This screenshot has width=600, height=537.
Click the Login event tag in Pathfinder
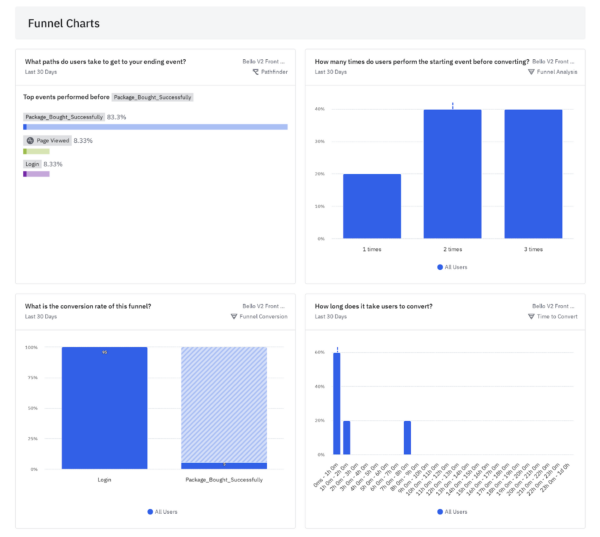[x=32, y=164]
